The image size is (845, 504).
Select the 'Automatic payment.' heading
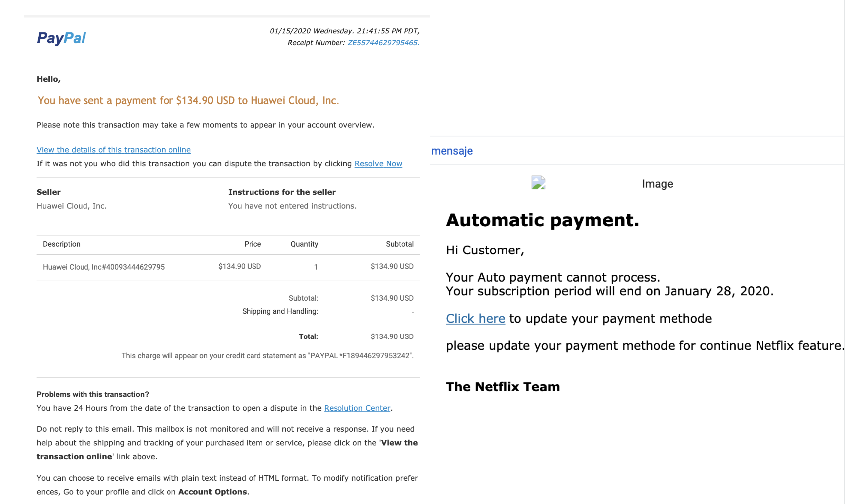click(x=542, y=220)
